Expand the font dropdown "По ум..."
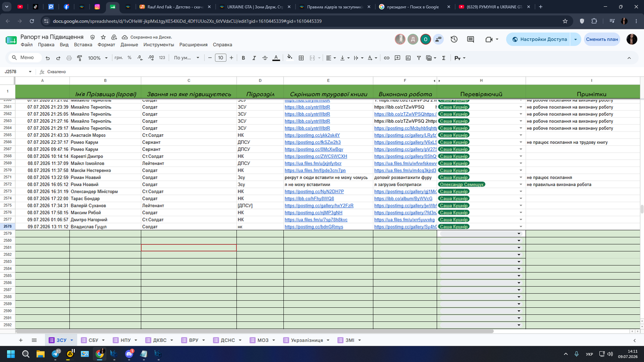Image resolution: width=644 pixels, height=362 pixels. click(190, 58)
